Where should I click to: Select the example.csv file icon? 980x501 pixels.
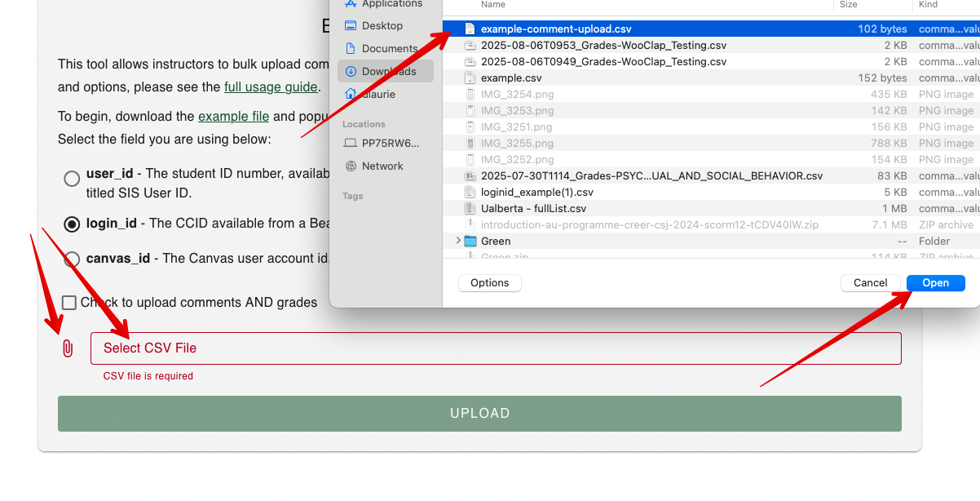(x=470, y=78)
